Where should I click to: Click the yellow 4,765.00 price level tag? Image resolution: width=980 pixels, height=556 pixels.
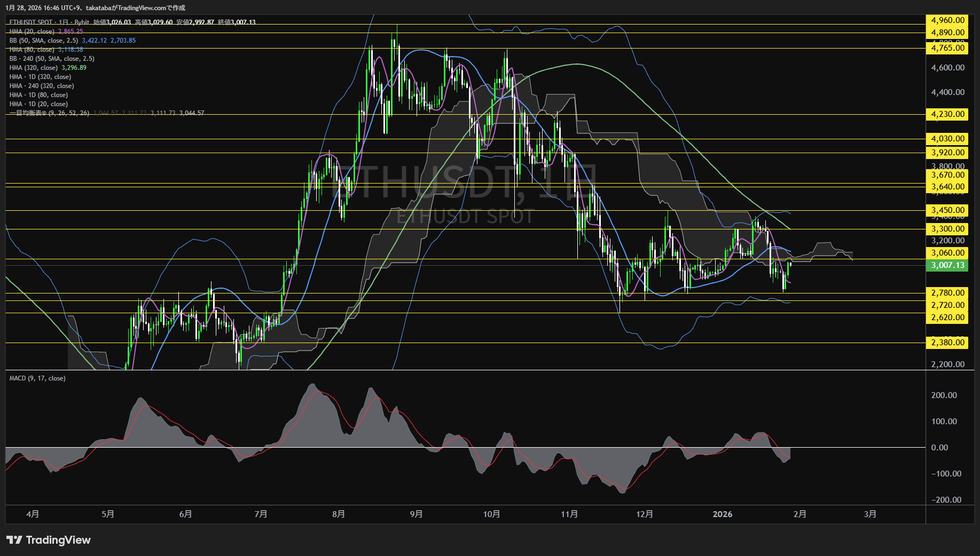click(947, 48)
